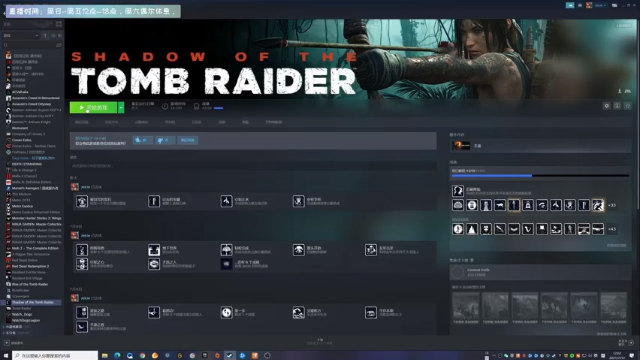
Task: Click highlighted fifth unlocked achievement icon in right panel
Action: pos(514,205)
